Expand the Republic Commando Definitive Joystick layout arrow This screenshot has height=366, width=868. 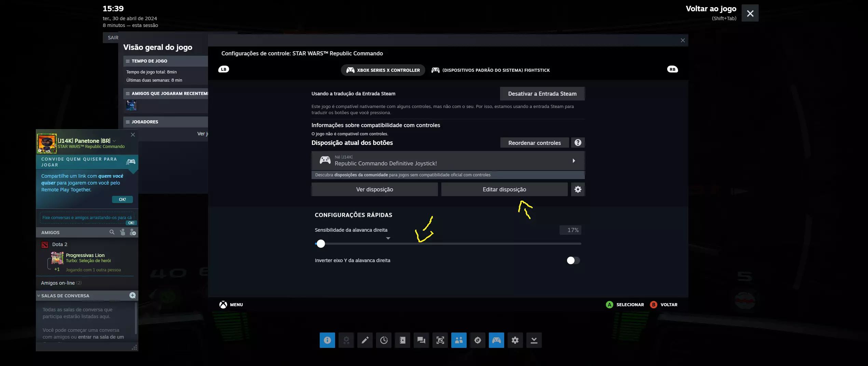574,161
